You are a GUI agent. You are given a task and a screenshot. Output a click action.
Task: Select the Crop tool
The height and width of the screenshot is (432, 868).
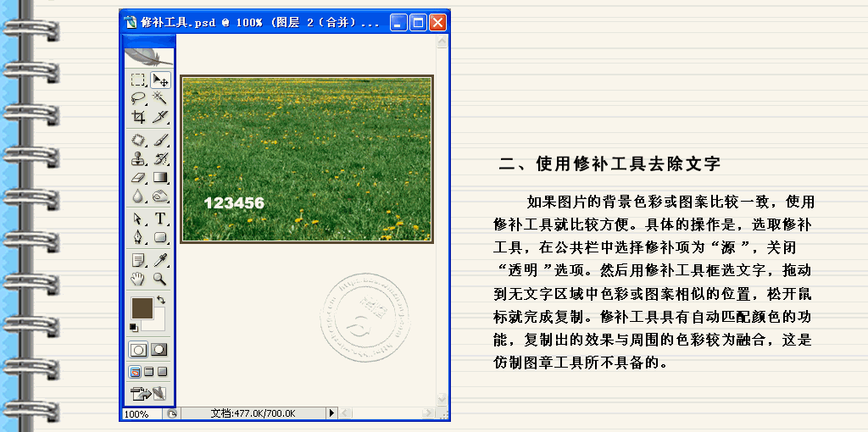[x=137, y=117]
